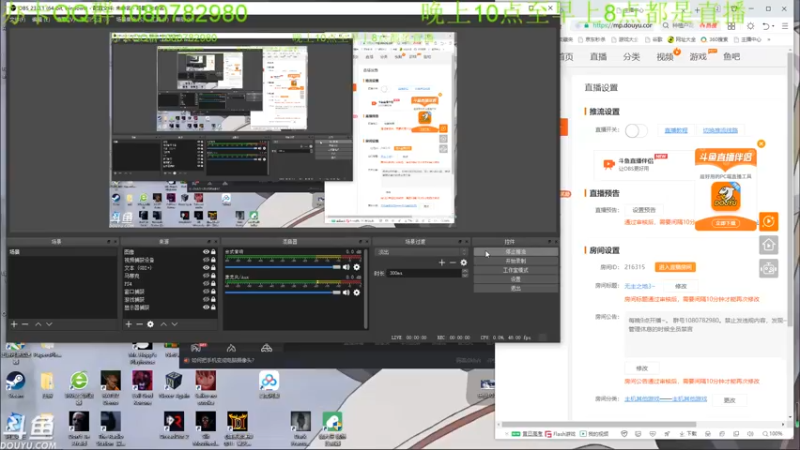
Task: Remove scene transition with minus icon
Action: 453,262
